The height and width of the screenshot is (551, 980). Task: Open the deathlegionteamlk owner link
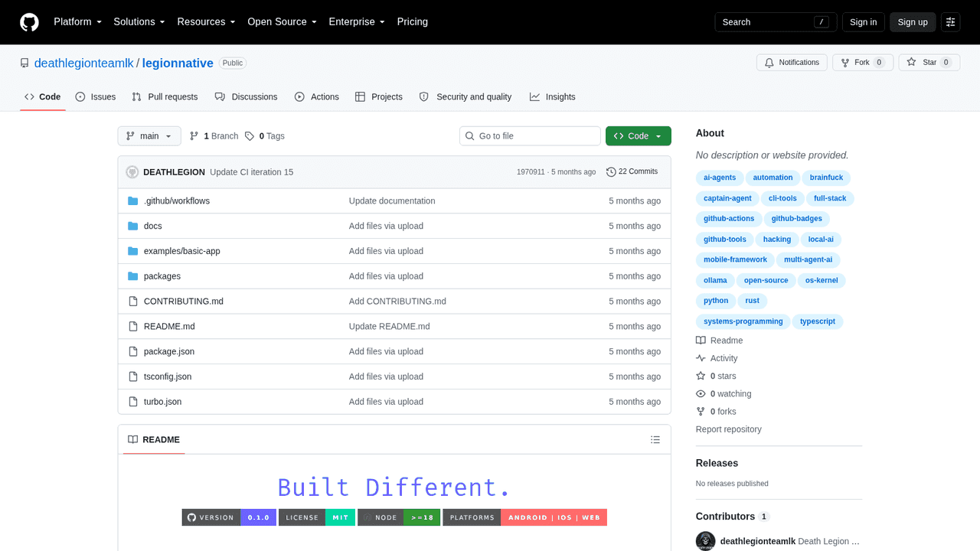point(84,64)
